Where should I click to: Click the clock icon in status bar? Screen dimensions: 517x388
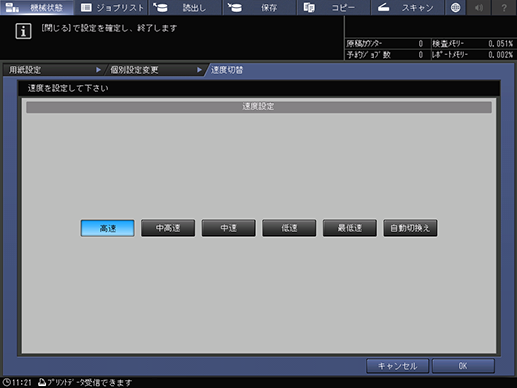click(x=6, y=382)
